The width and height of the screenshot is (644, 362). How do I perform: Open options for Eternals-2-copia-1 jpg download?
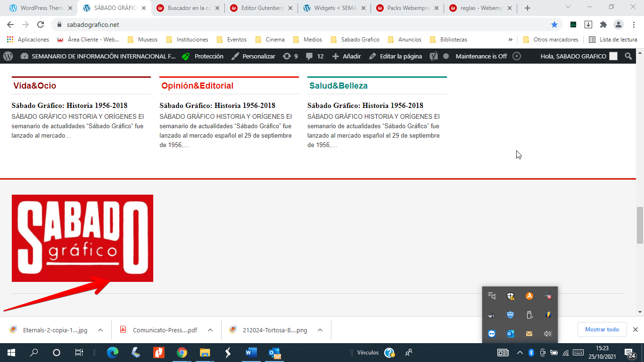100,330
